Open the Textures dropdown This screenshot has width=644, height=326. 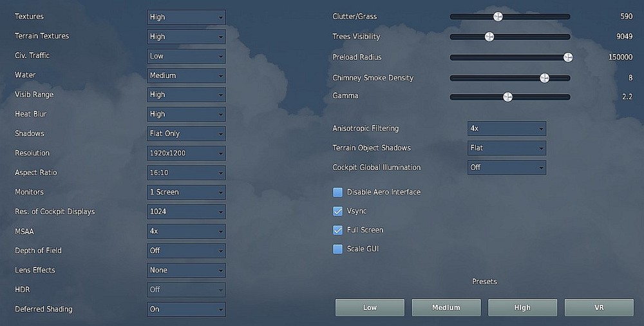(x=186, y=17)
